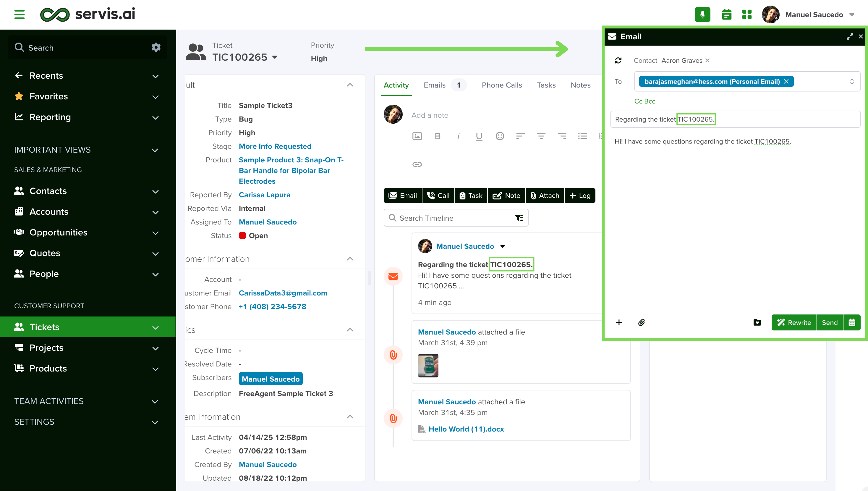This screenshot has width=868, height=491.
Task: Open attached image thumbnail
Action: (428, 366)
